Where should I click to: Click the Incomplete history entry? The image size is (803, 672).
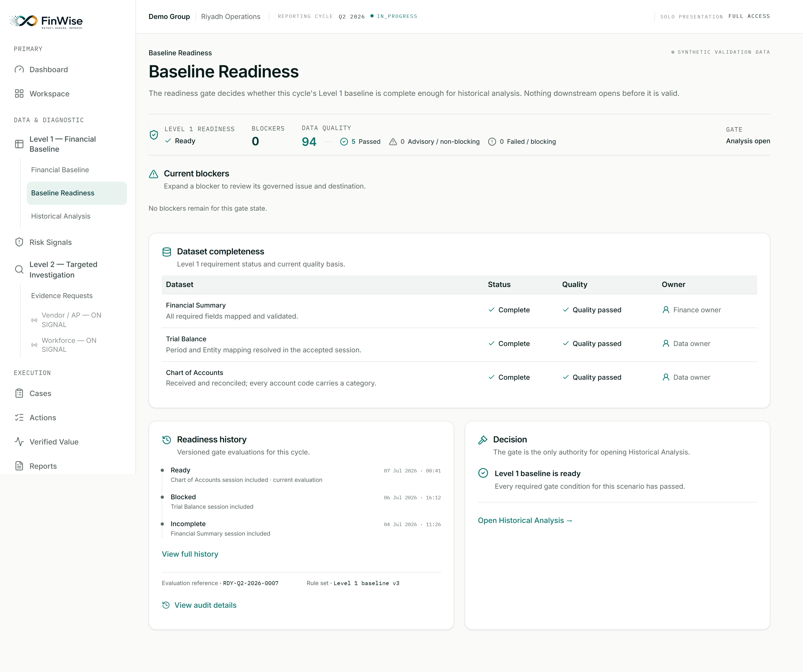pyautogui.click(x=301, y=528)
